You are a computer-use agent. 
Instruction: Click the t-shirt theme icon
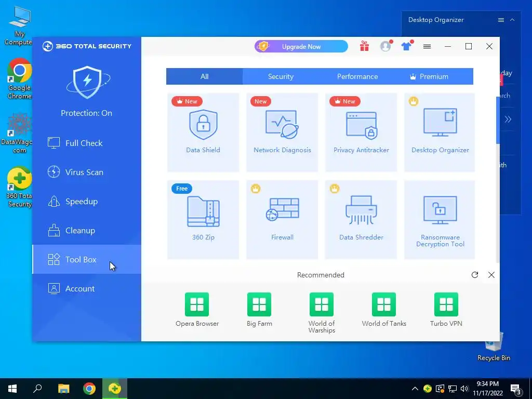406,46
